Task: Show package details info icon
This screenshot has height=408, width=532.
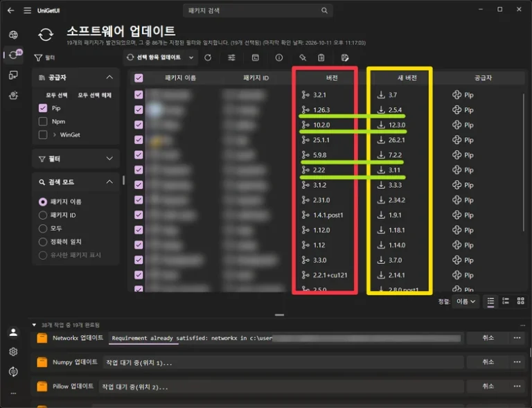Action: (x=279, y=57)
